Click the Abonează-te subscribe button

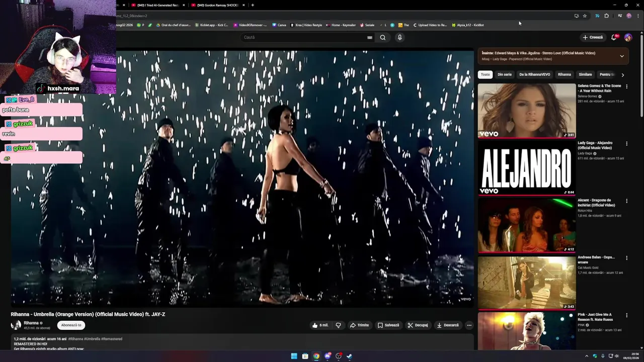(x=71, y=325)
